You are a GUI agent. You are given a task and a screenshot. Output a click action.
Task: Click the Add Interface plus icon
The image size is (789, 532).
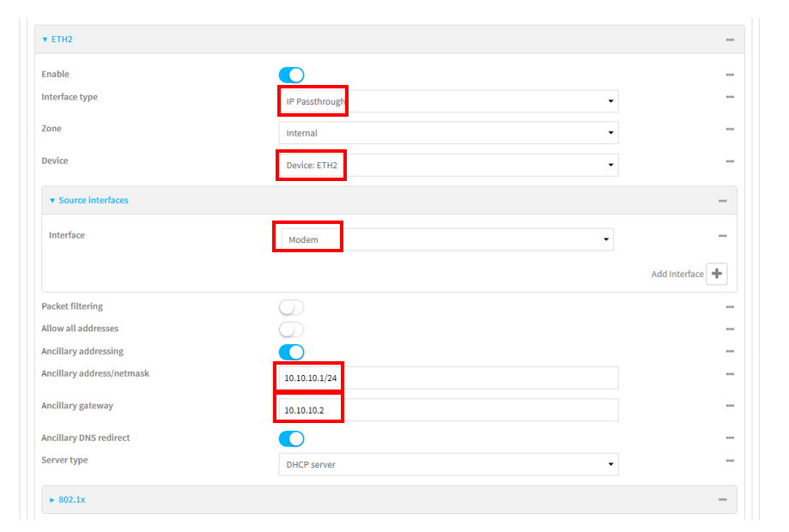click(x=716, y=275)
